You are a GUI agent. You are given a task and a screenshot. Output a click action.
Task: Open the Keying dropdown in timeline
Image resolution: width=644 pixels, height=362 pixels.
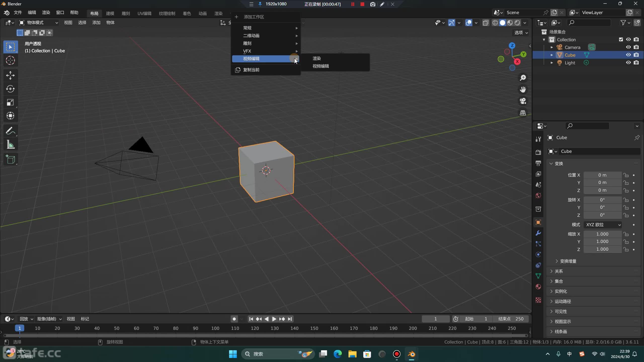tap(49, 319)
